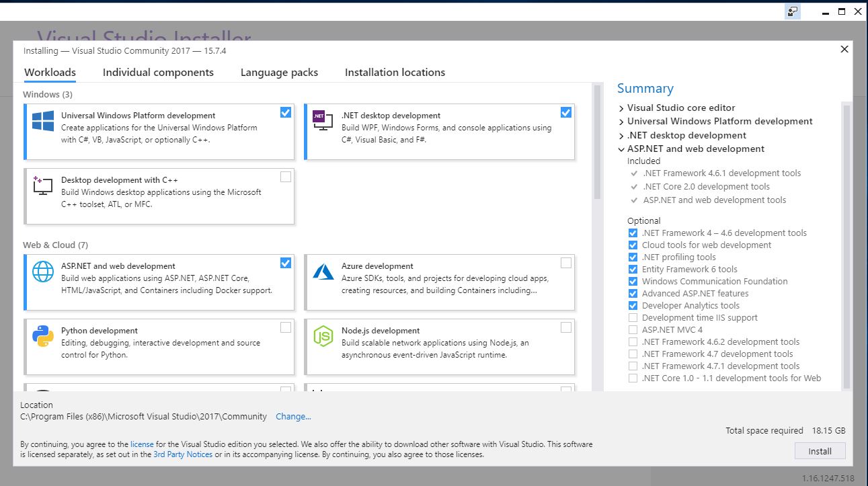Open the Installation locations tab
868x486 pixels.
[395, 73]
